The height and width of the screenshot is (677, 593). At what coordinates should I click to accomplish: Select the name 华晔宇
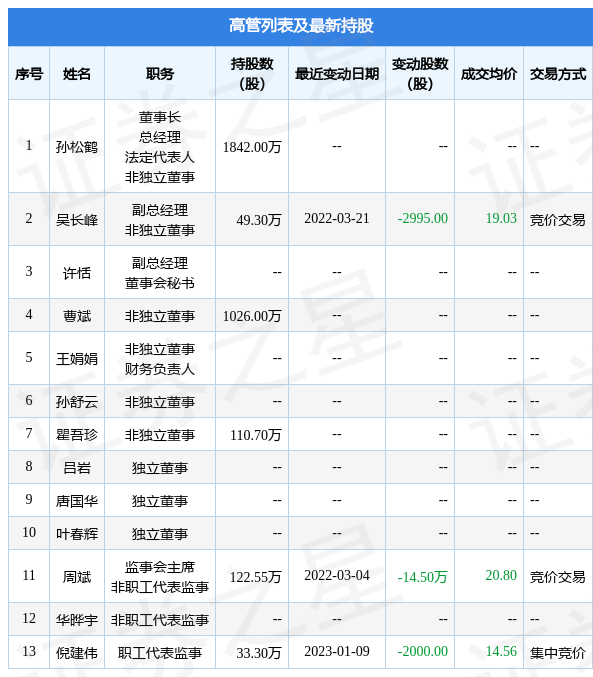(x=77, y=620)
